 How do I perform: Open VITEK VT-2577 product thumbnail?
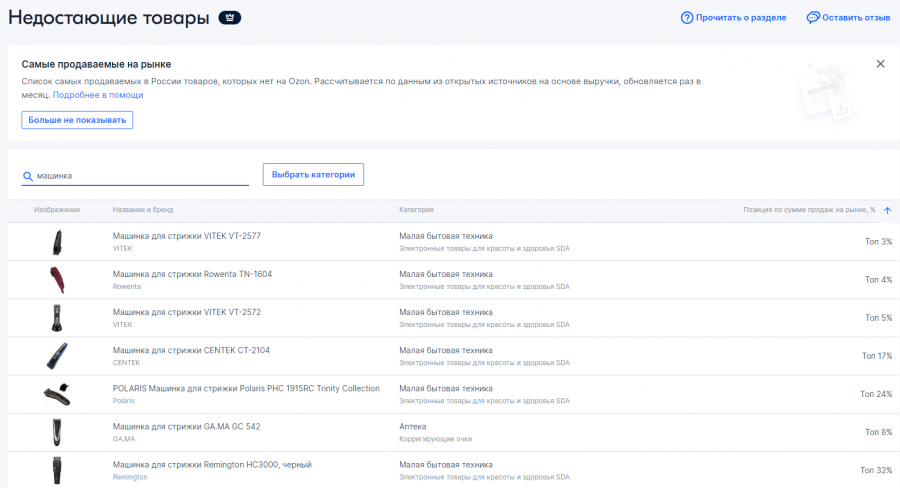(x=57, y=242)
